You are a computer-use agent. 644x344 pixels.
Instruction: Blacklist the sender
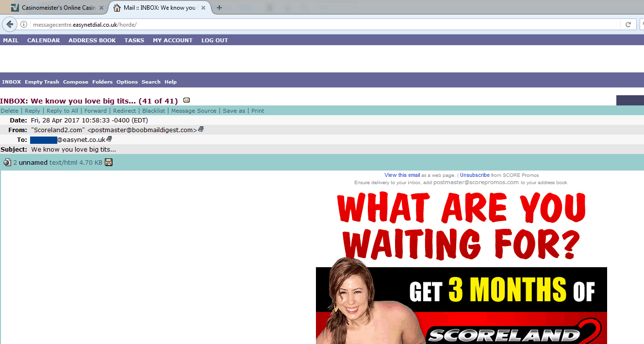coord(153,111)
